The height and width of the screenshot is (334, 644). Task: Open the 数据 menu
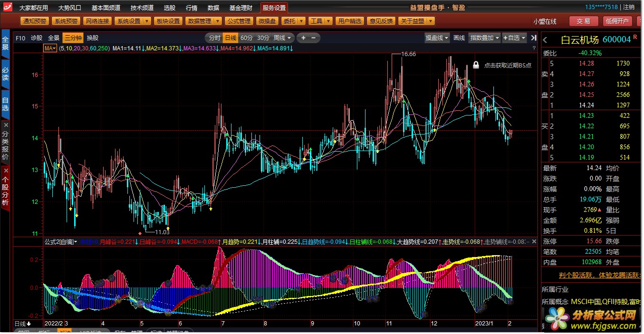213,8
